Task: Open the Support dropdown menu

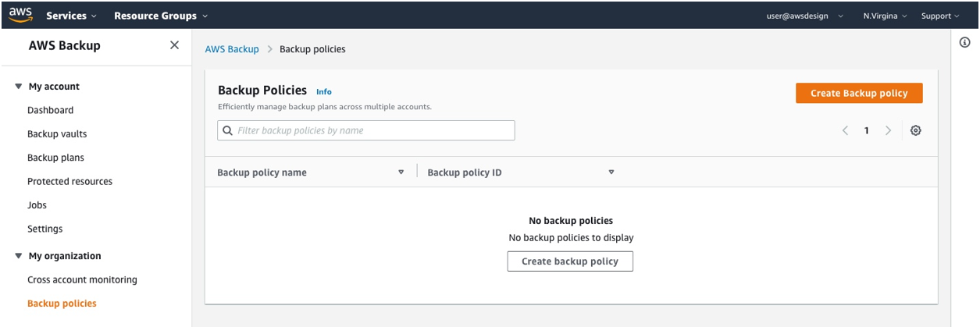Action: (940, 16)
